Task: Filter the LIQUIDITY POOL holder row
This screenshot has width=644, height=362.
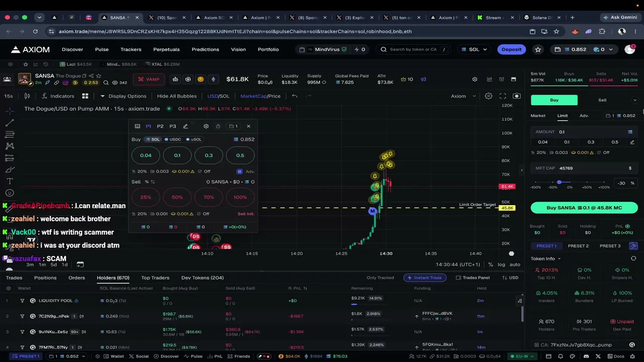Action: pyautogui.click(x=22, y=301)
